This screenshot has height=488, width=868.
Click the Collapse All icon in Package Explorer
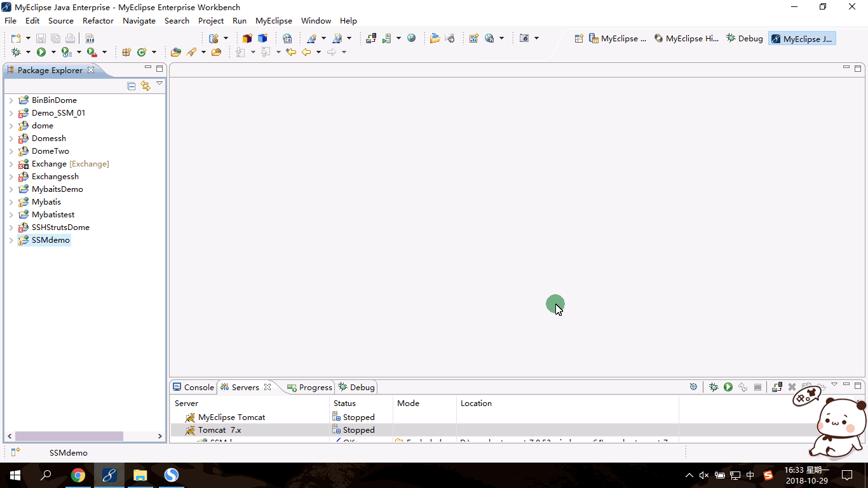click(x=132, y=86)
